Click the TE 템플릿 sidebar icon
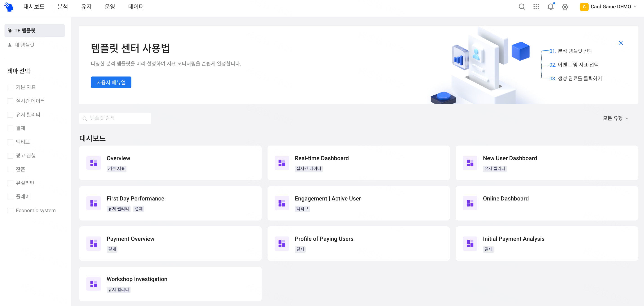 (x=10, y=31)
